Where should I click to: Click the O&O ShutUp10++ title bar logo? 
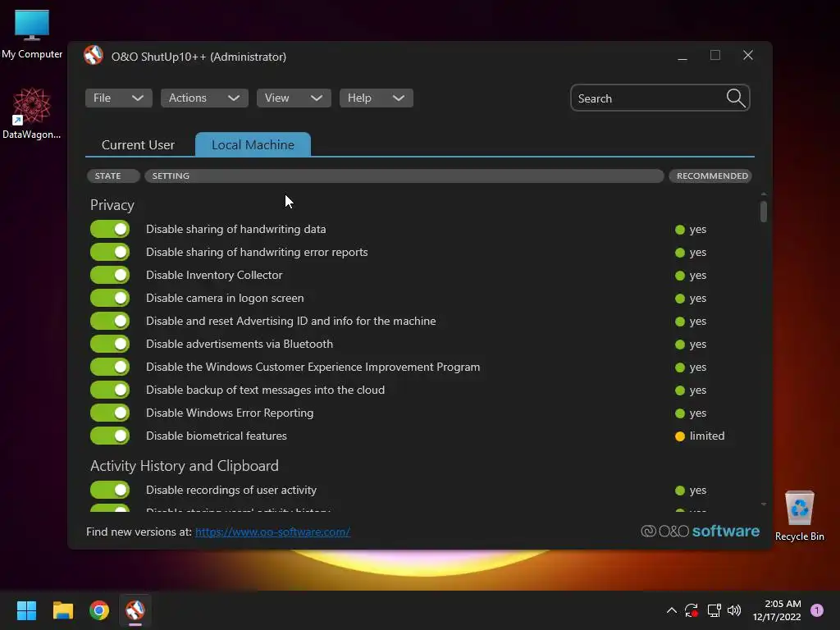(94, 56)
